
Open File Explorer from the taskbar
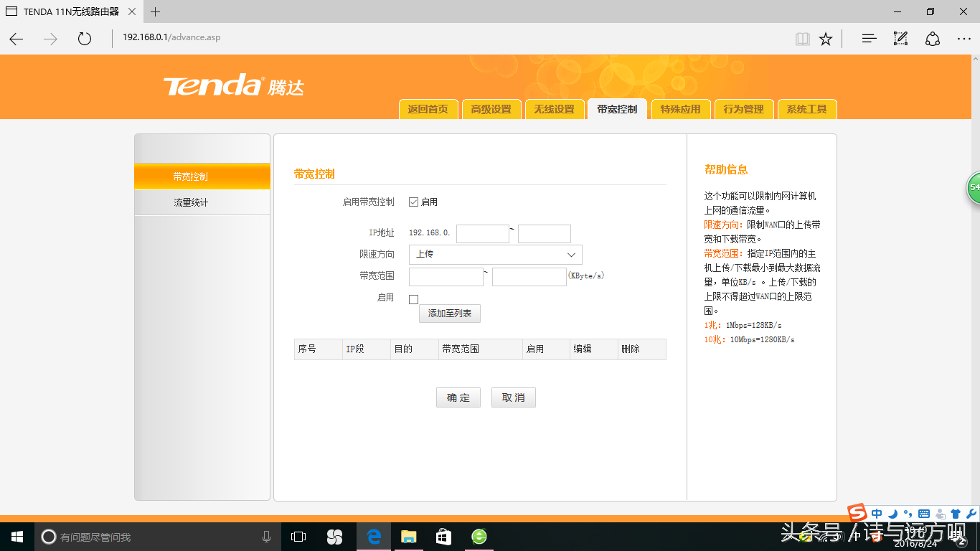[408, 537]
